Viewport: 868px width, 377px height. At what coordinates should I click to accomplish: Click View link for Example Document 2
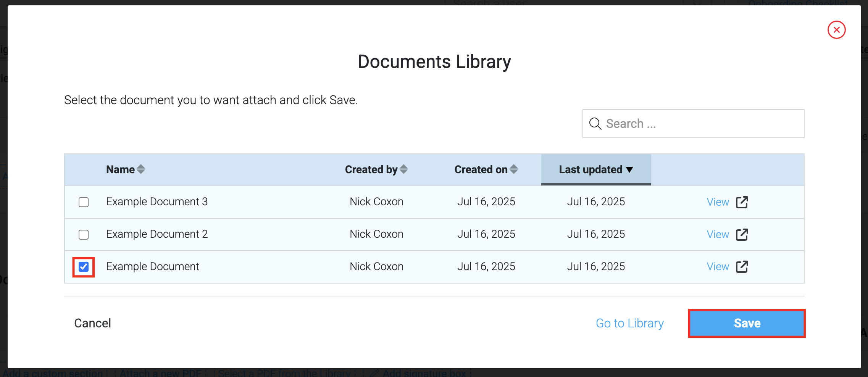tap(718, 234)
